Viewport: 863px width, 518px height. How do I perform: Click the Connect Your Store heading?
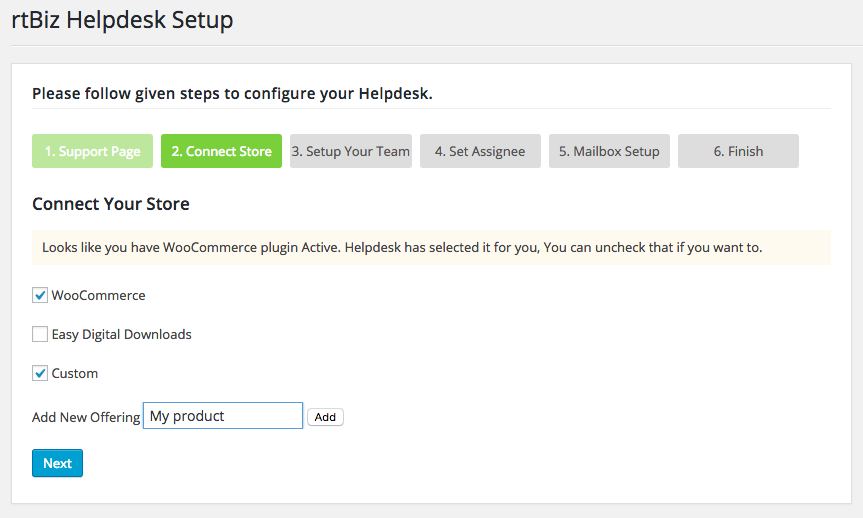tap(111, 204)
